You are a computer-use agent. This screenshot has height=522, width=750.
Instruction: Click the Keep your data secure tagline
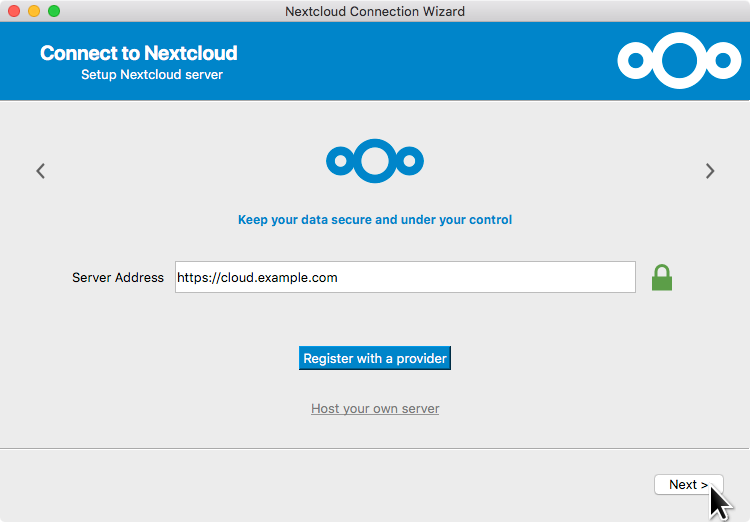point(375,220)
